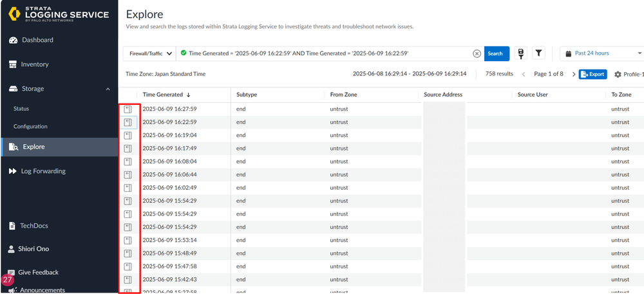Click the To Zone column header

tap(621, 95)
